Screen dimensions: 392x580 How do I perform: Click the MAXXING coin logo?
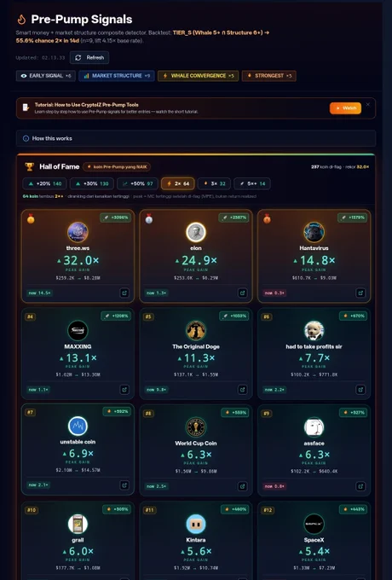pyautogui.click(x=78, y=330)
